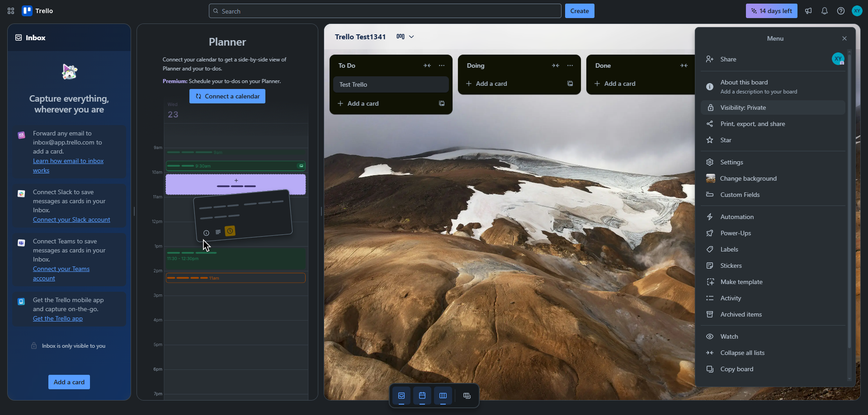Open the Test Trello card
The image size is (868, 415).
tap(391, 84)
